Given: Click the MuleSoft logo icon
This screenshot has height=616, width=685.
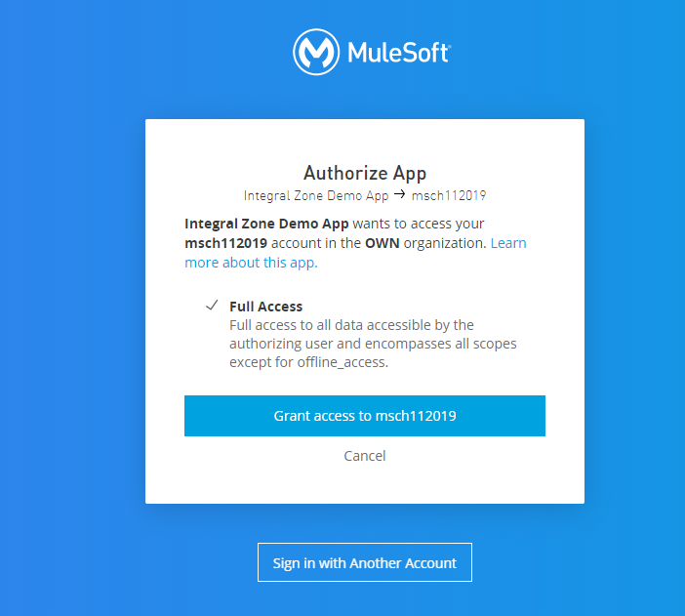Looking at the screenshot, I should tap(316, 52).
